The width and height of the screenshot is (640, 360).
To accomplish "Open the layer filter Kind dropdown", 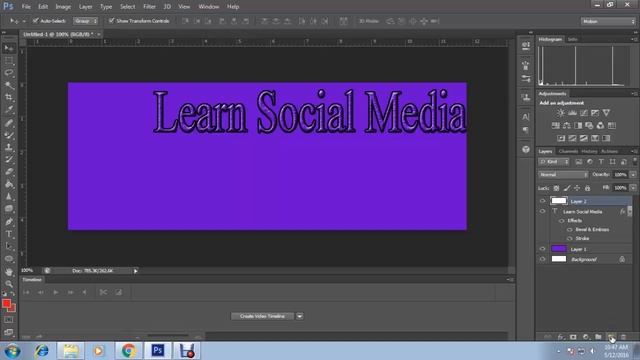I will 554,162.
